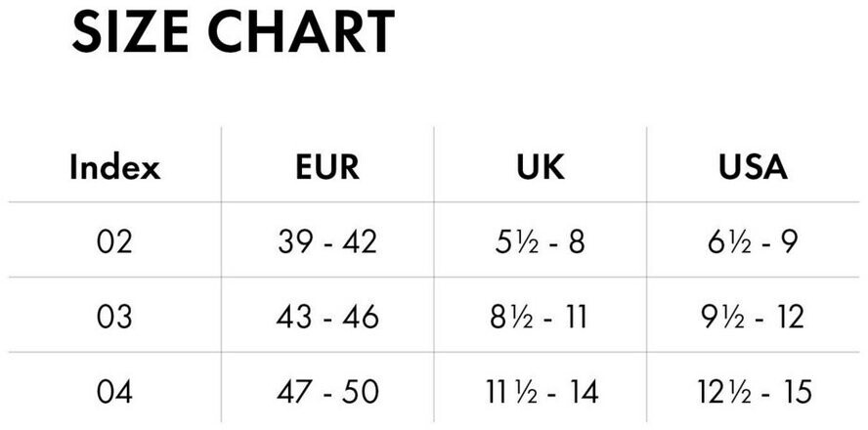
Task: Pick UK size range 5½ - 8
Action: (x=541, y=241)
